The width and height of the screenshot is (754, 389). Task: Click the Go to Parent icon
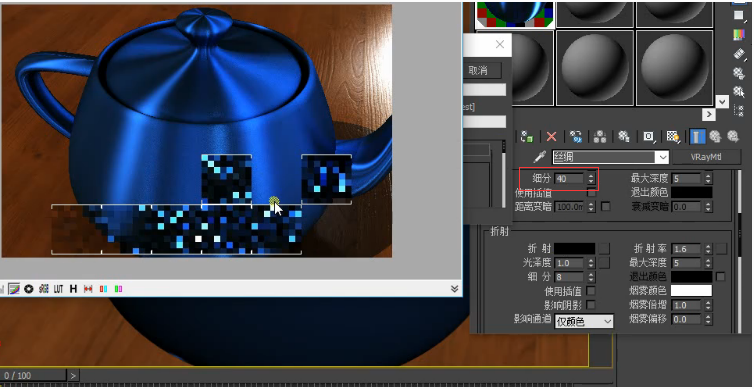(x=716, y=137)
